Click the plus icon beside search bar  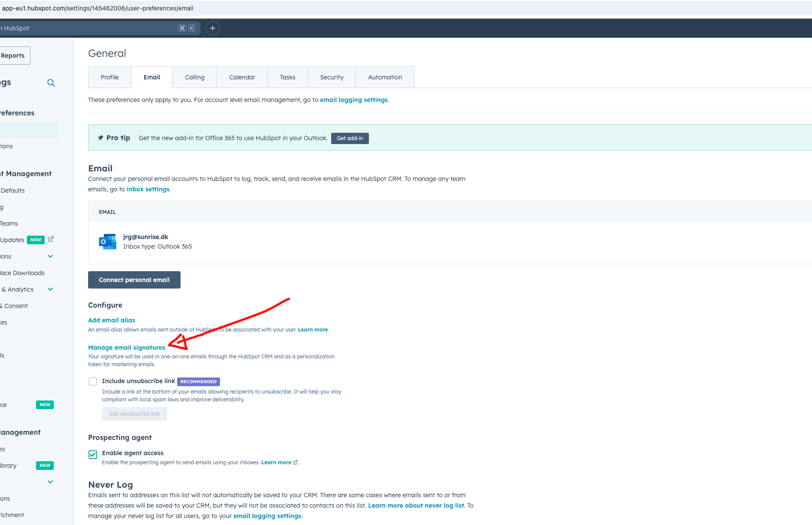pos(212,28)
